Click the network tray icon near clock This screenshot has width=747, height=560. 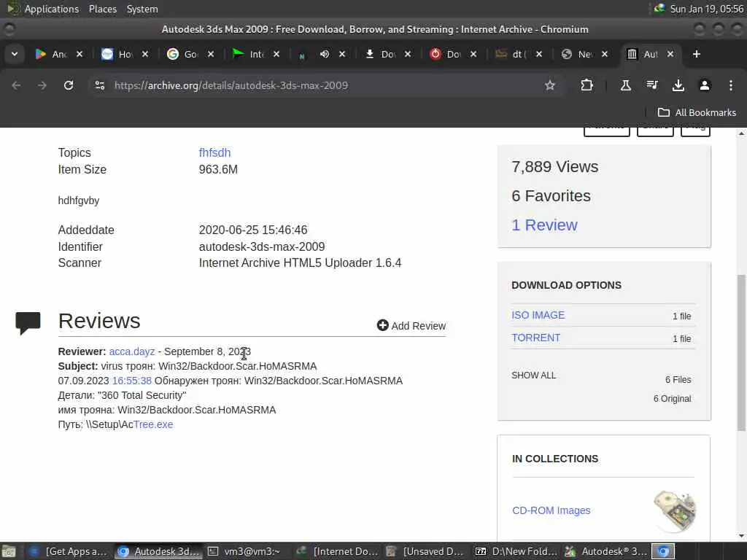[x=659, y=9]
